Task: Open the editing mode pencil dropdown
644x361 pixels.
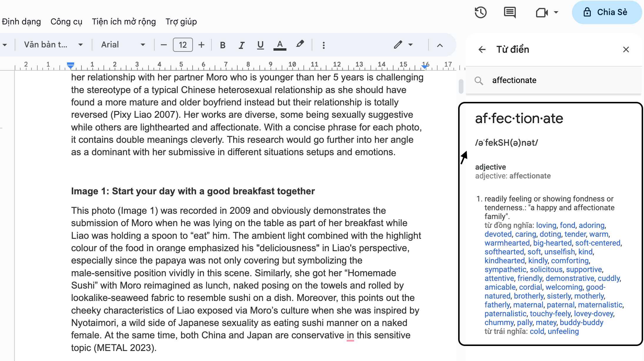Action: [x=403, y=45]
